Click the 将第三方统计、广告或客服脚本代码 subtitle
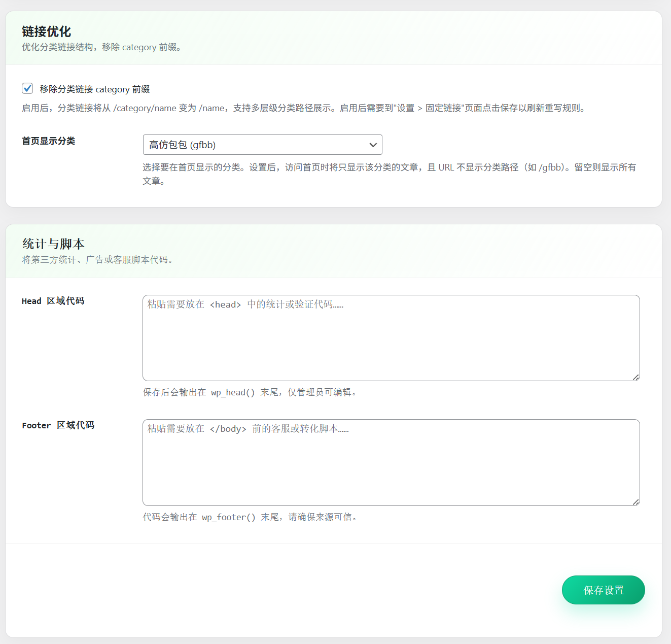This screenshot has height=644, width=671. click(97, 260)
